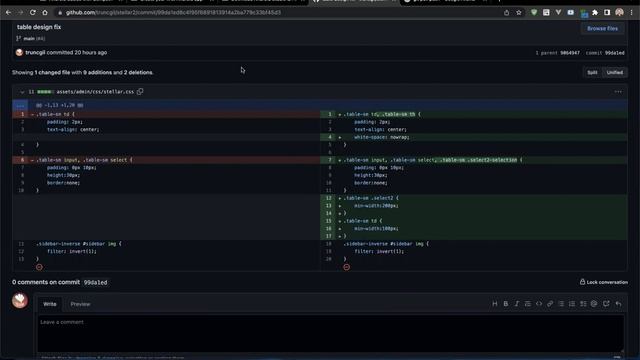Apply italic in comment toolbar
The width and height of the screenshot is (640, 360).
(517, 304)
